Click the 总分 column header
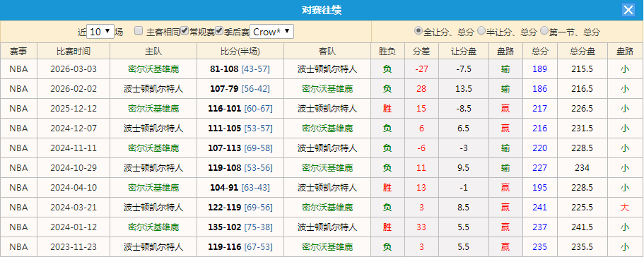The width and height of the screenshot is (644, 257). click(x=539, y=52)
